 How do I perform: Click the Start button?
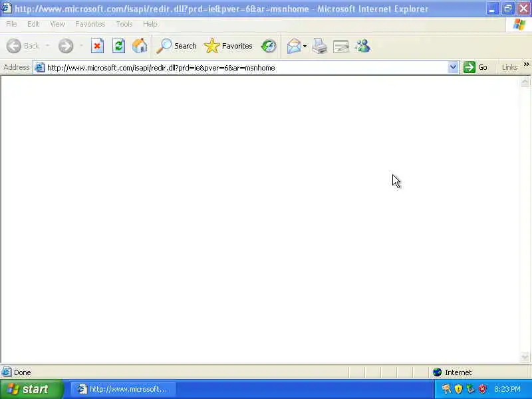click(31, 389)
